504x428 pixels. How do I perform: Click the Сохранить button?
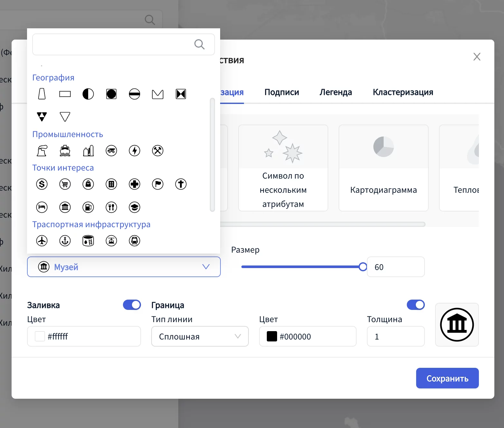pyautogui.click(x=447, y=378)
